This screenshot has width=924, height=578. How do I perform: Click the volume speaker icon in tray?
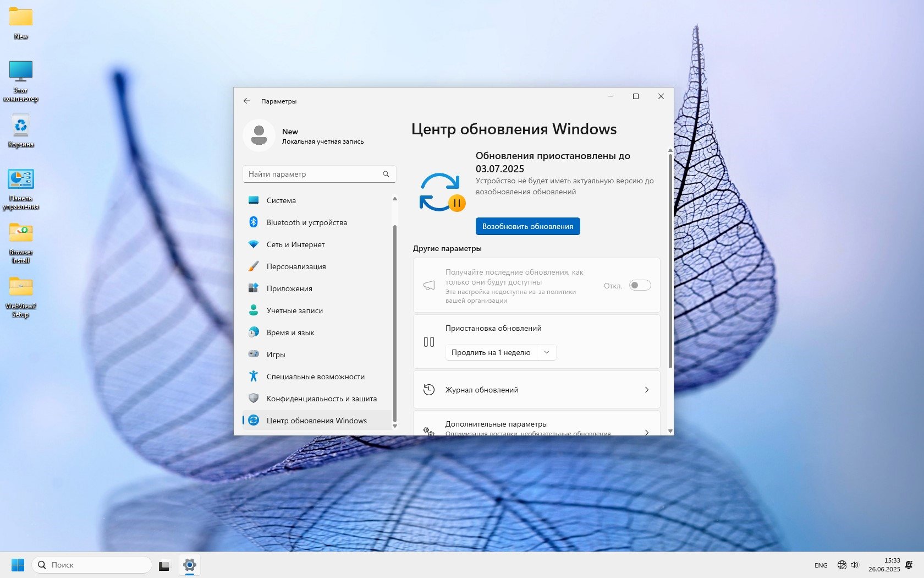click(855, 565)
